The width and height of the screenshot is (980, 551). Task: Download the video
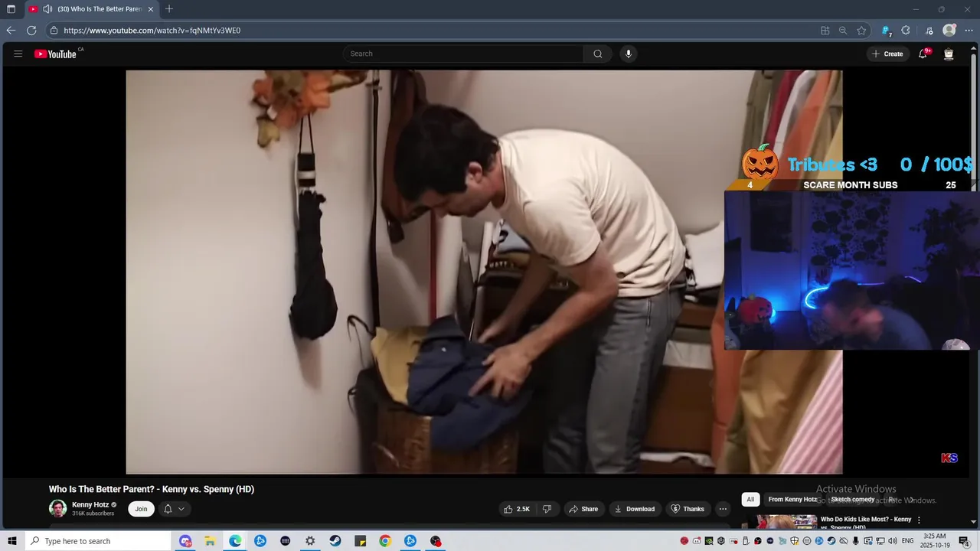(635, 509)
